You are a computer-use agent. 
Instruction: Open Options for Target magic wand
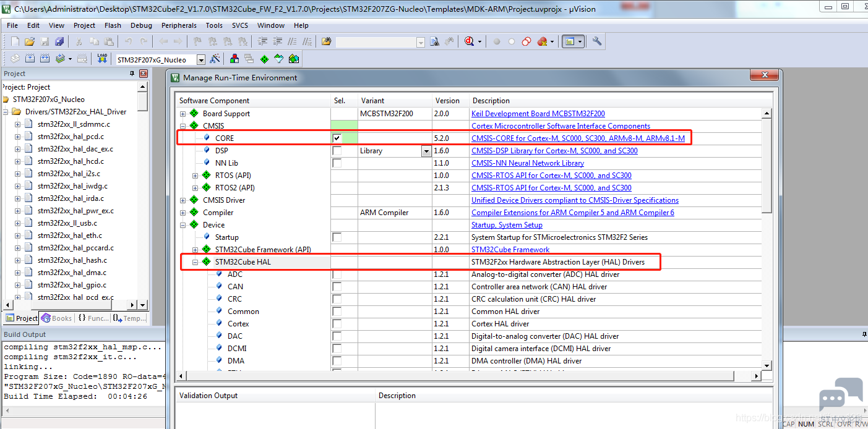pos(215,59)
